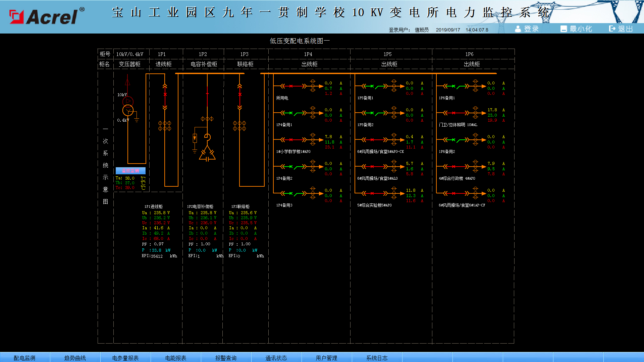Toggle the 所用电 feeder breaker switch

(291, 86)
